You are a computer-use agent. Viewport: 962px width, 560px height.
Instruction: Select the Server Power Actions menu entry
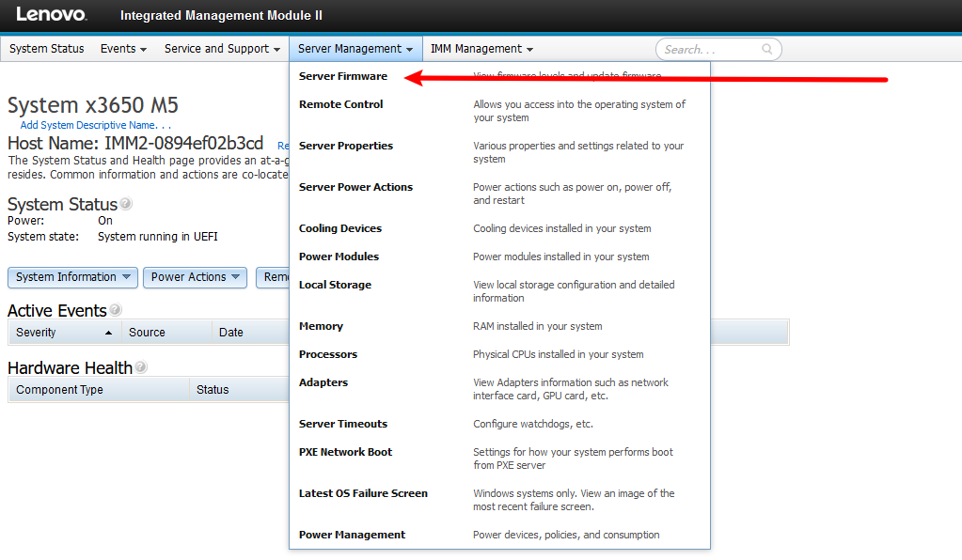coord(355,187)
